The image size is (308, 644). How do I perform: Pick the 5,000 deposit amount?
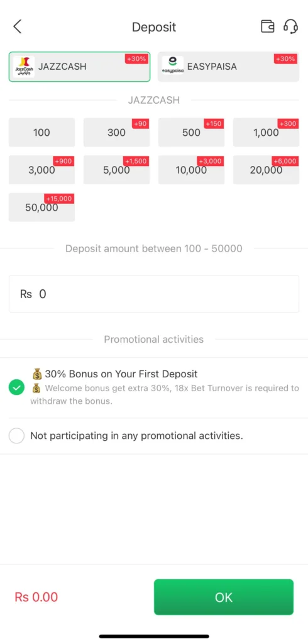click(117, 170)
